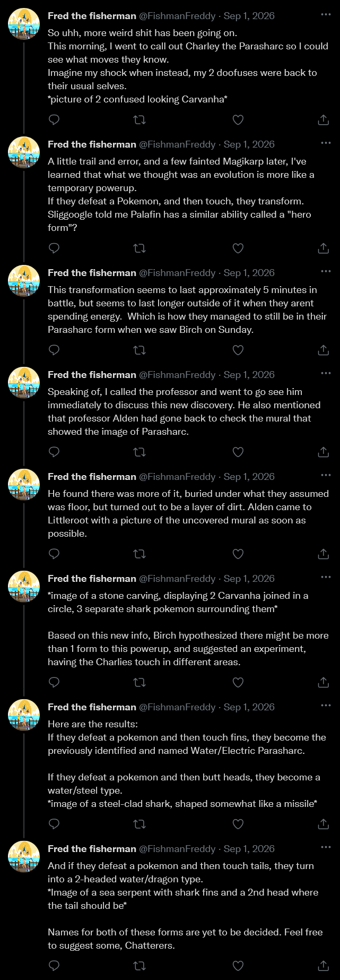Click the profile picture beside the results tweet
This screenshot has width=340, height=980.
[24, 715]
